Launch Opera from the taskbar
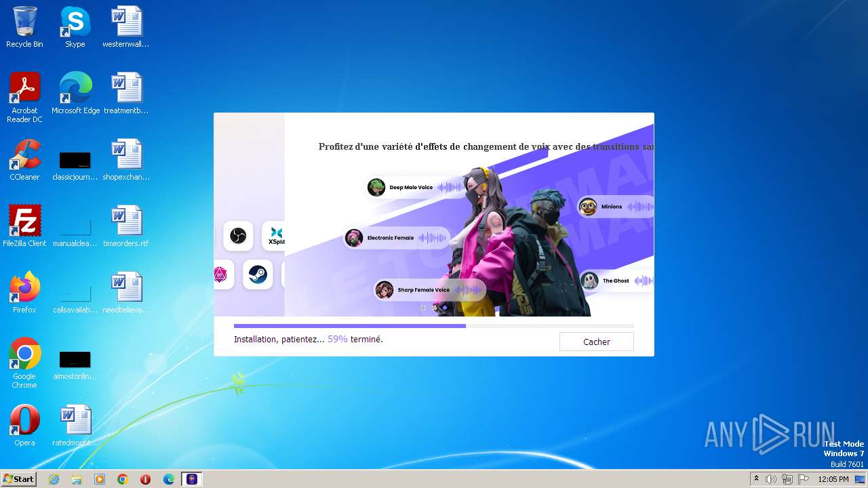Screen dimensions: 868x488 pos(145,479)
